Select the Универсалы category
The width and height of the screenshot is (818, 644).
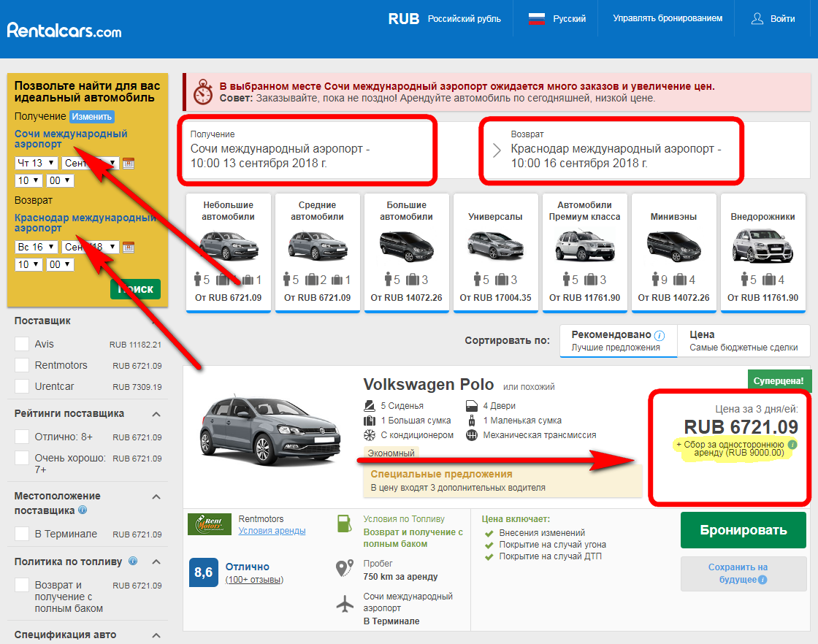click(x=496, y=253)
